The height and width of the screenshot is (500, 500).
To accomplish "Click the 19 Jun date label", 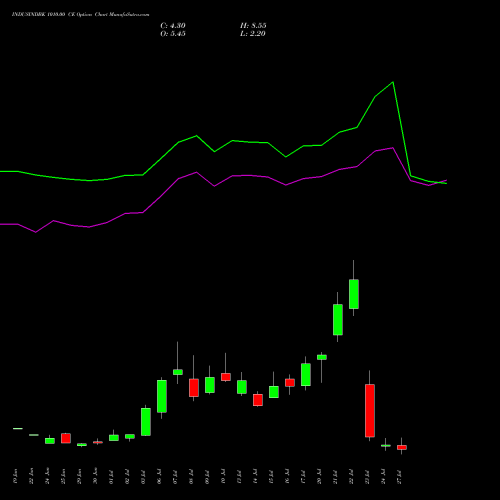I will (15, 477).
